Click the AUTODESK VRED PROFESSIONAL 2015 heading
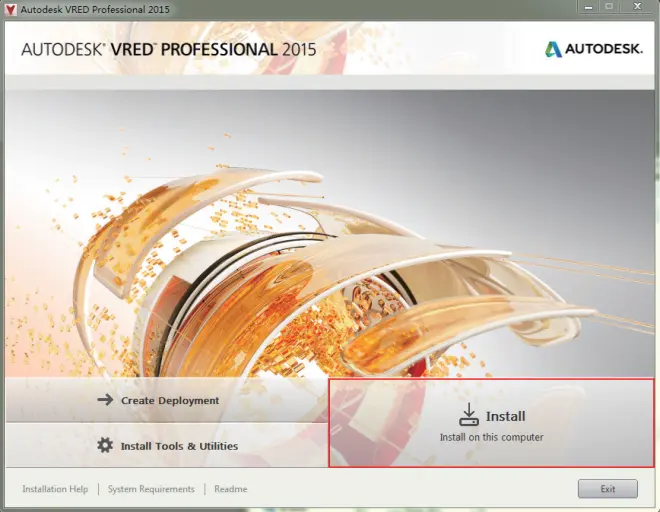This screenshot has width=660, height=512. 169,50
